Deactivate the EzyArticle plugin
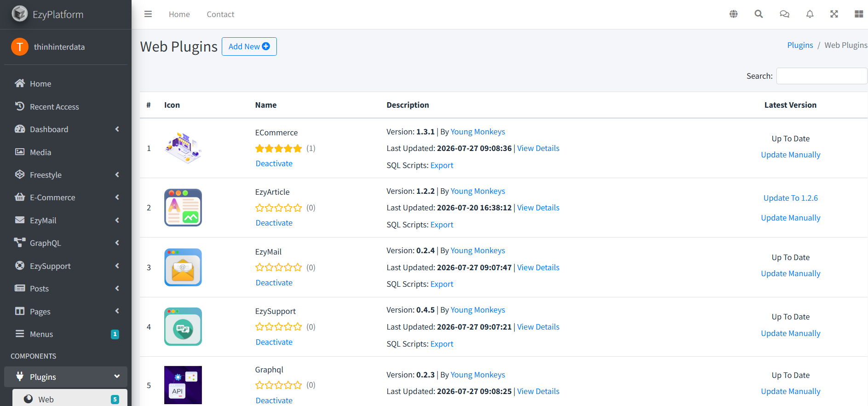Image resolution: width=868 pixels, height=406 pixels. 274,223
